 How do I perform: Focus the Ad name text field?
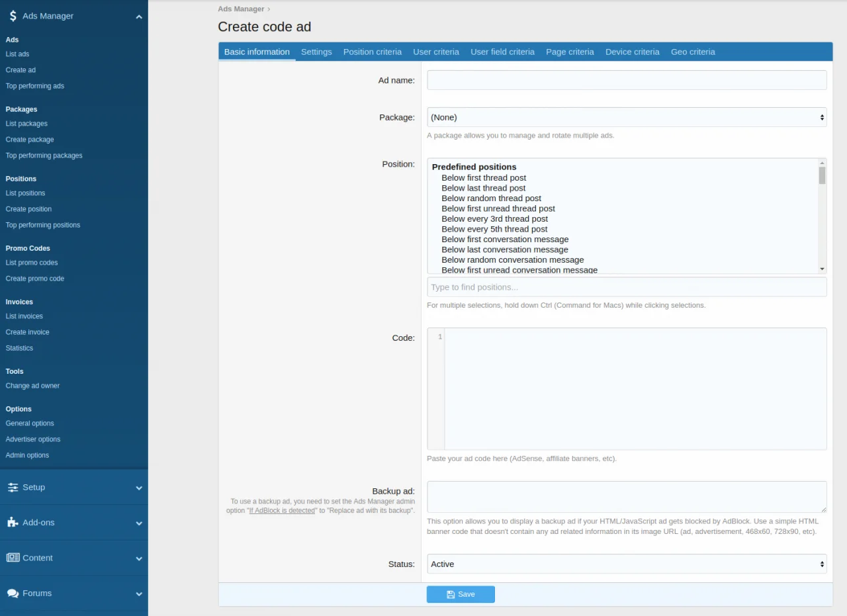click(626, 80)
